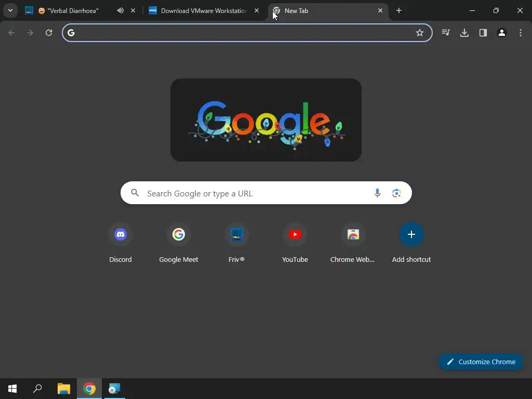Go forward with the forward arrow
Viewport: 532px width, 399px height.
30,33
